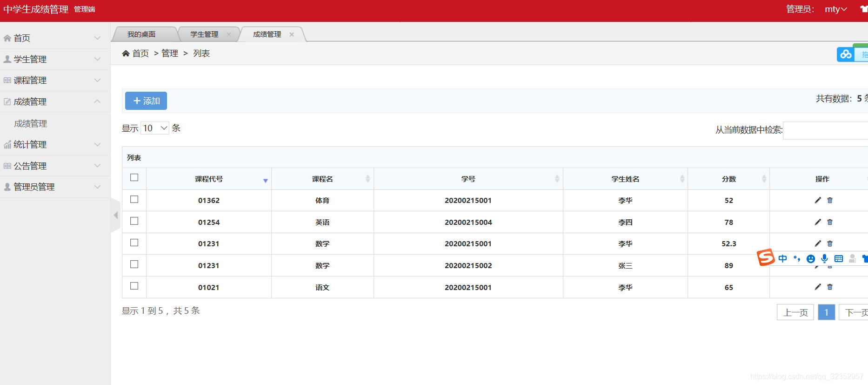The image size is (868, 385).
Task: Click Sogou voice input microphone
Action: [x=825, y=259]
